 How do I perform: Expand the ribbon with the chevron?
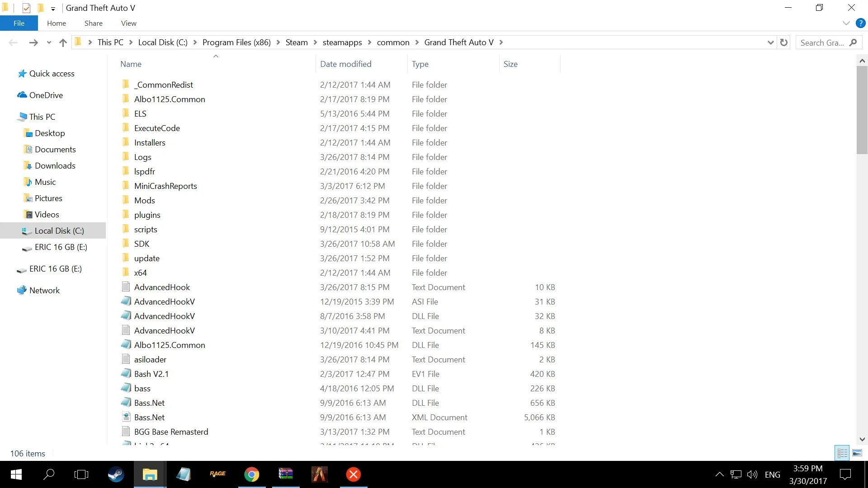(x=846, y=23)
